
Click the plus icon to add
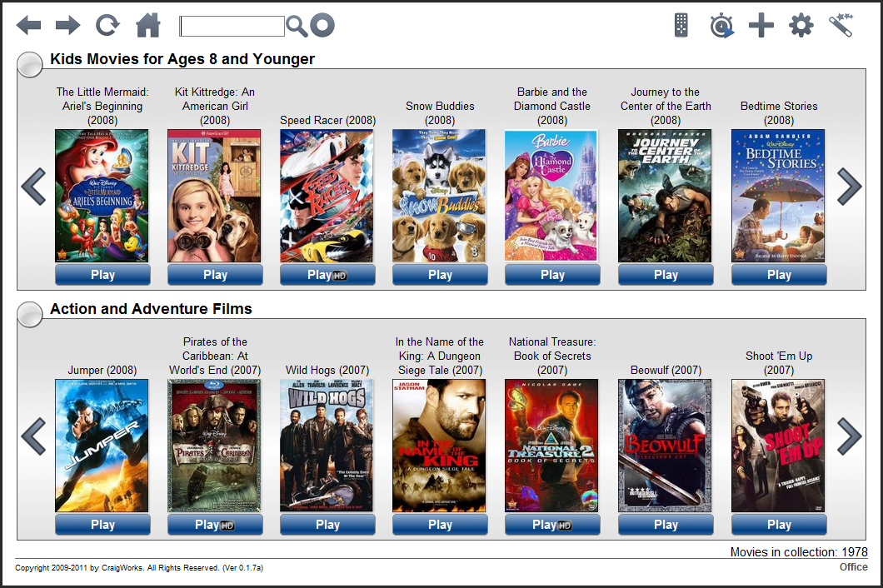point(761,25)
